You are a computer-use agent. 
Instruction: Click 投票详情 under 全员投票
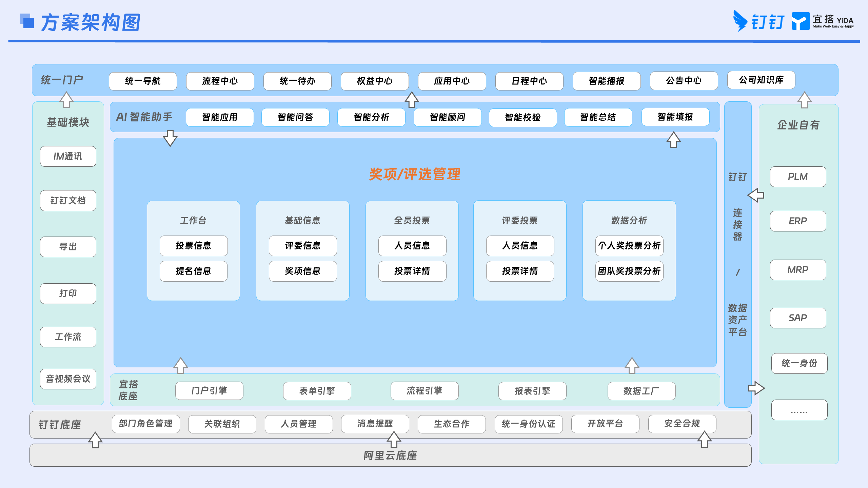[412, 271]
